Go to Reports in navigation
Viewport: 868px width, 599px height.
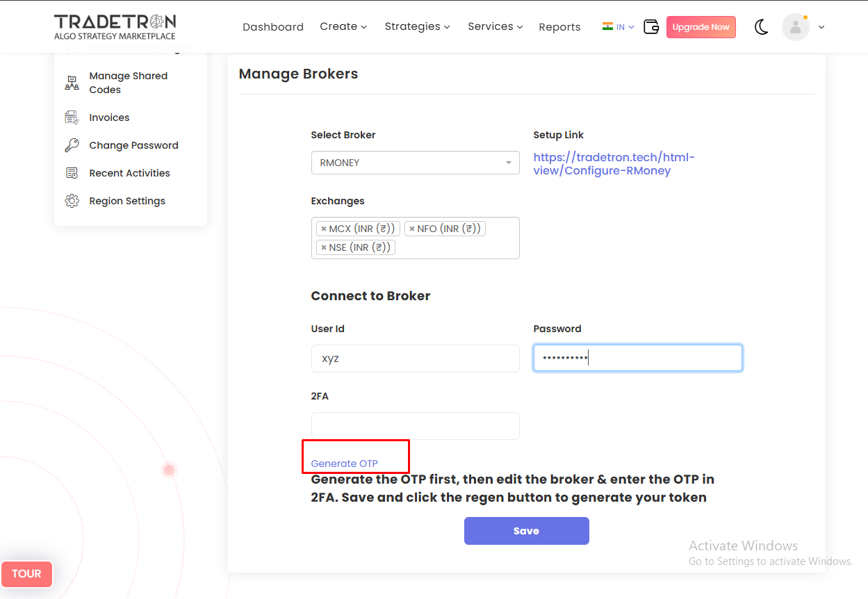click(x=559, y=27)
